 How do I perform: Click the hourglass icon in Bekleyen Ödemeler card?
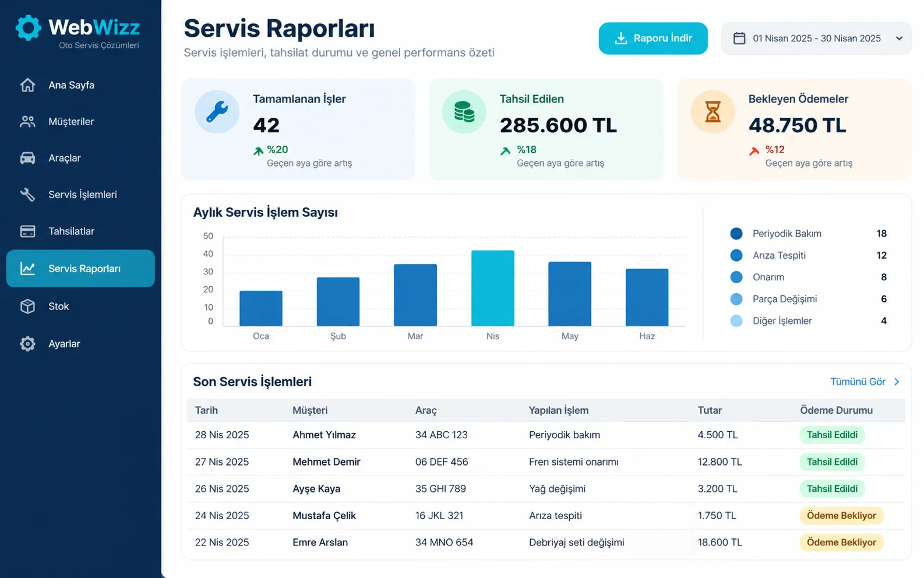point(713,112)
